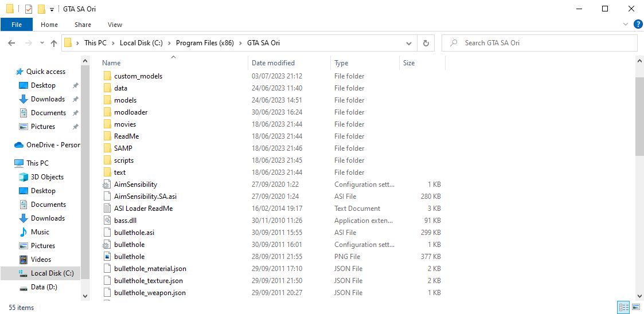Click the bullethole PNG file icon
This screenshot has width=644, height=314.
click(107, 257)
